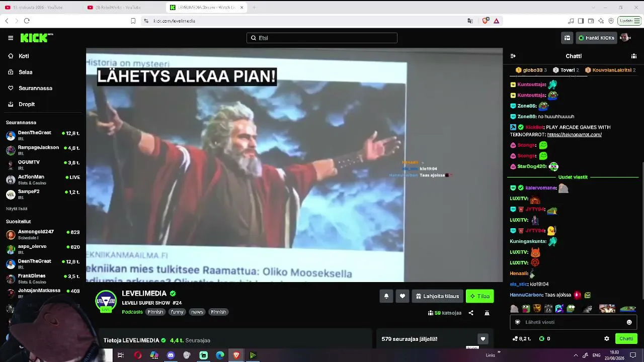Click the globo33 top gifter badge
The height and width of the screenshot is (362, 644).
coord(531,70)
